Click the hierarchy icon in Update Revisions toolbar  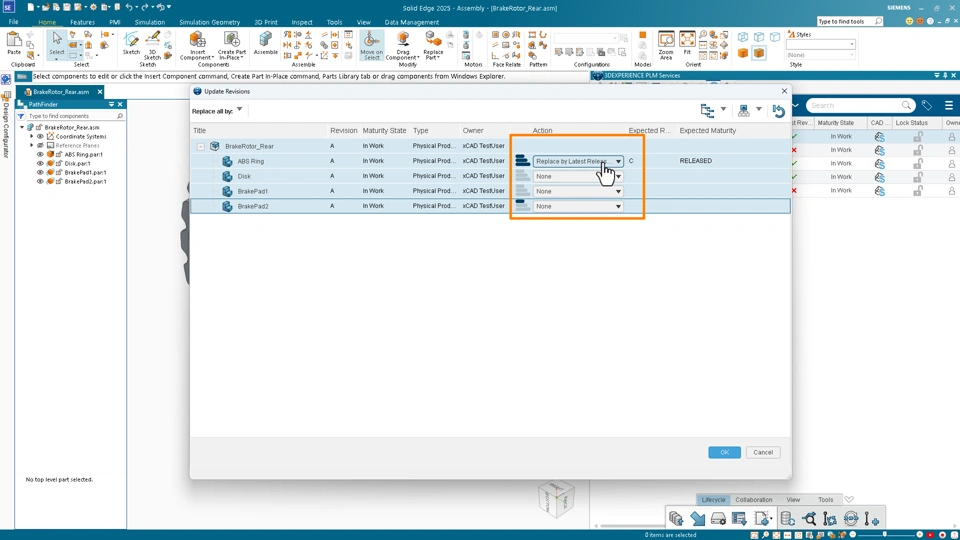pos(743,110)
